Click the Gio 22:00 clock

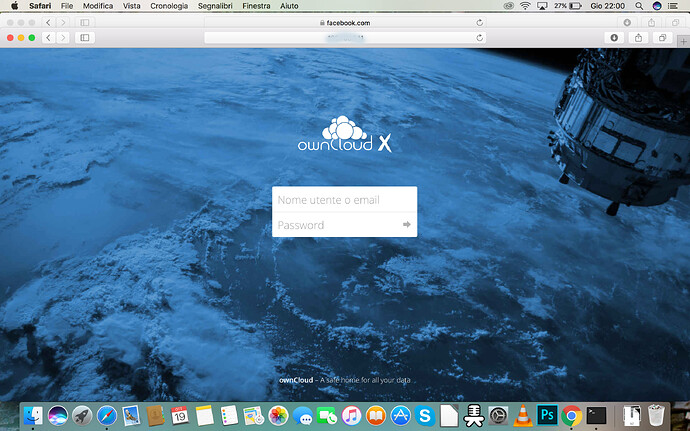pyautogui.click(x=607, y=6)
